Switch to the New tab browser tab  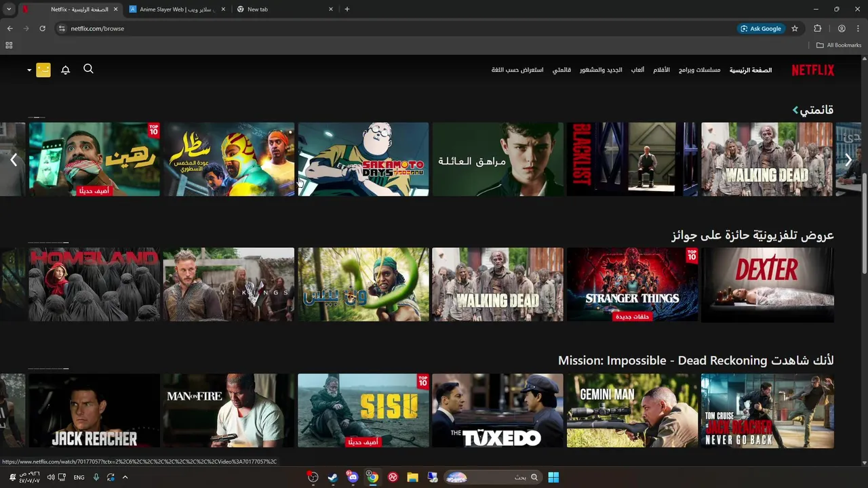click(x=285, y=9)
